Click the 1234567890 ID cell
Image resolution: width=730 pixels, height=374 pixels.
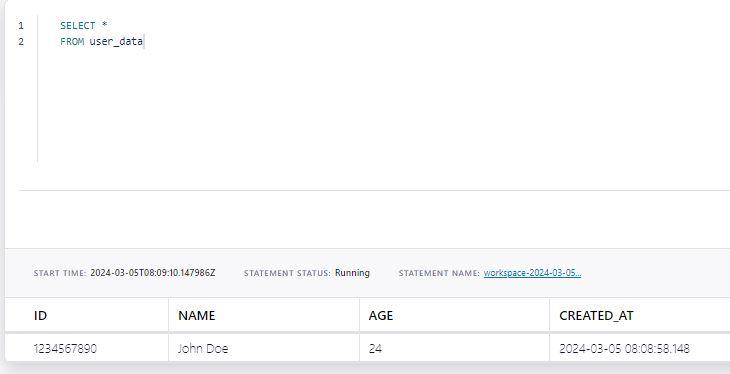click(65, 348)
